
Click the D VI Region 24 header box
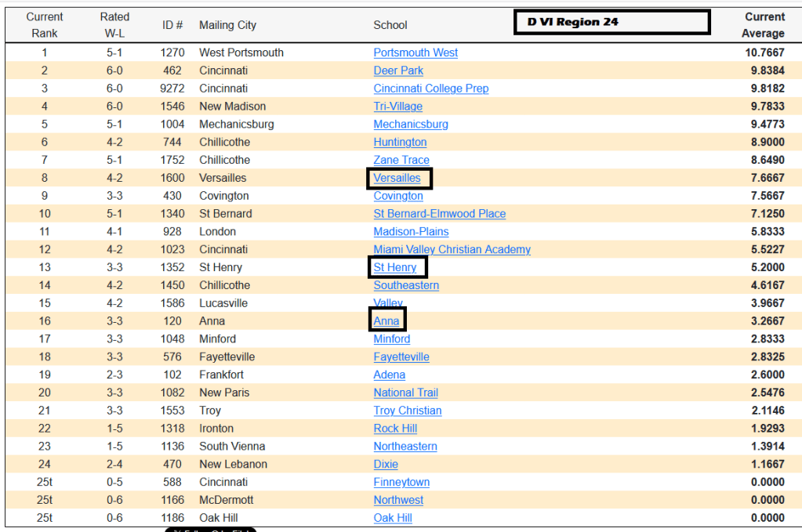tap(612, 22)
